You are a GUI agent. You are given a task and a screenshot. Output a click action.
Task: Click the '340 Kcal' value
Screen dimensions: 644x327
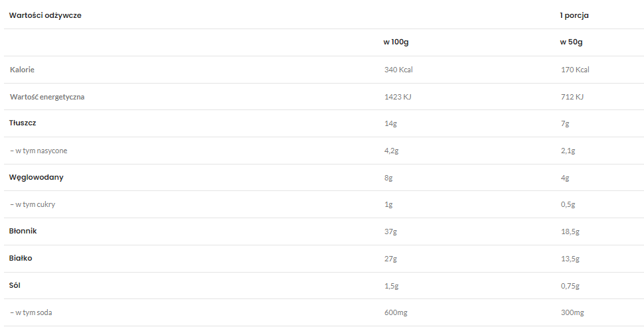pyautogui.click(x=398, y=70)
